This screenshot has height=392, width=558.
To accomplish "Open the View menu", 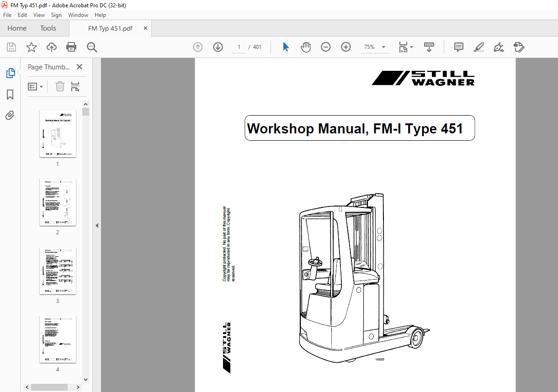I will tap(39, 15).
